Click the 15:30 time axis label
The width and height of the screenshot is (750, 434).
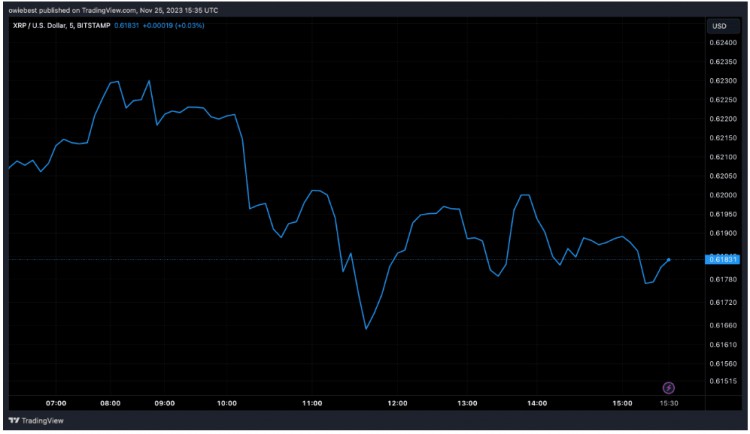669,403
